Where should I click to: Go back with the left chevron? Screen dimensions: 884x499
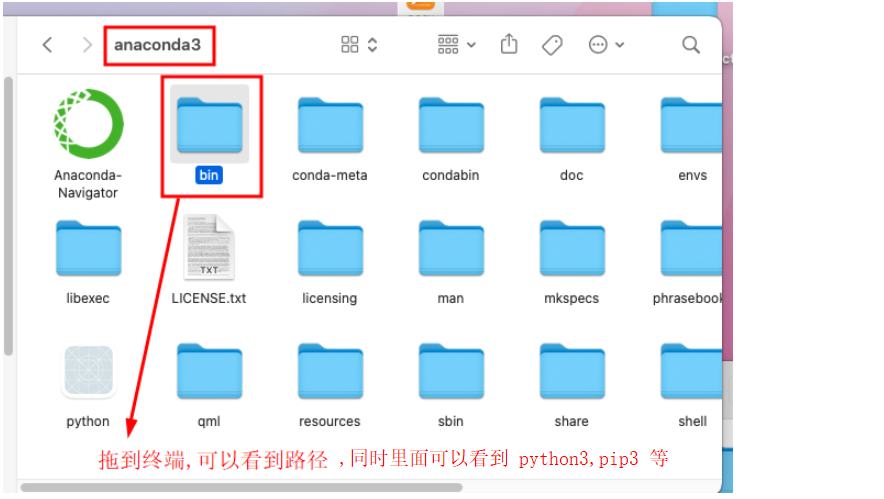[x=47, y=45]
